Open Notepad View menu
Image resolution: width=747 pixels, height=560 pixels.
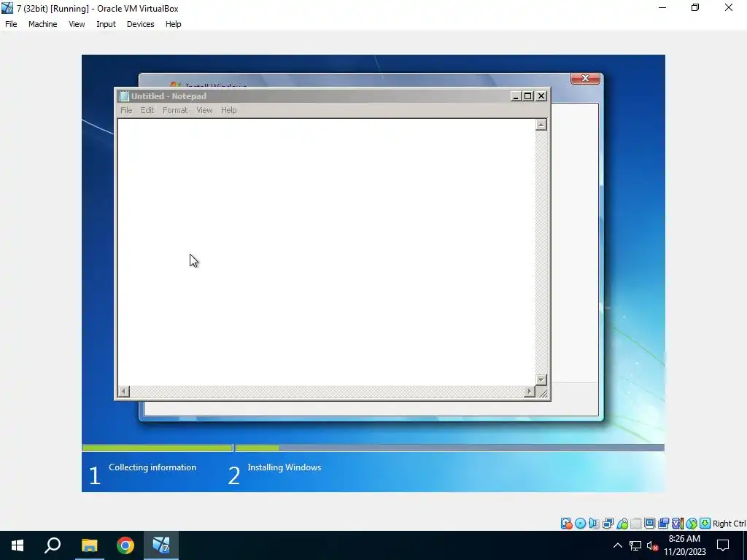[x=204, y=110]
